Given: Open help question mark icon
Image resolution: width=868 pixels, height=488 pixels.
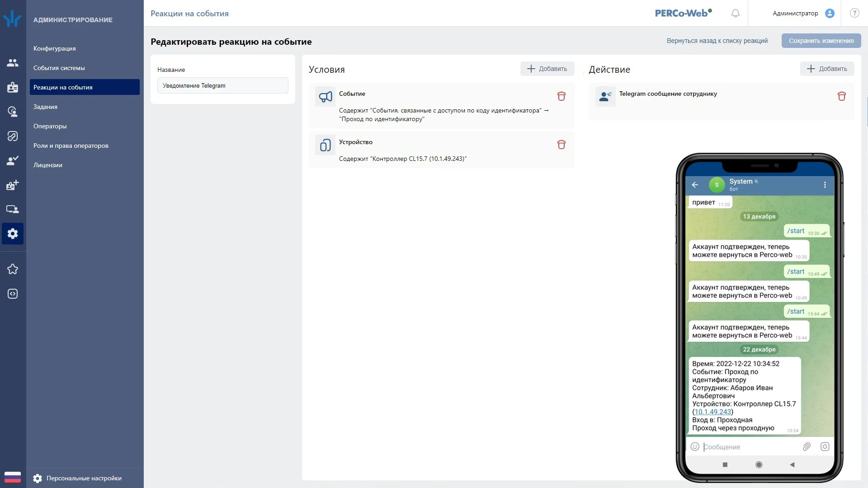Looking at the screenshot, I should coord(854,13).
